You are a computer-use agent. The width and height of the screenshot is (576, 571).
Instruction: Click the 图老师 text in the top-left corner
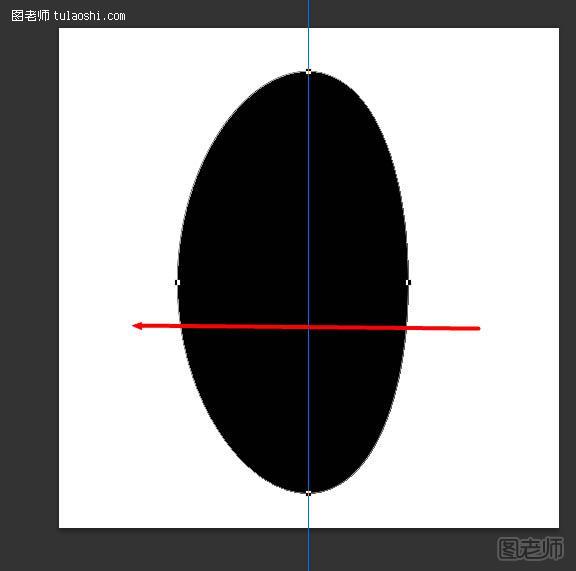[30, 16]
